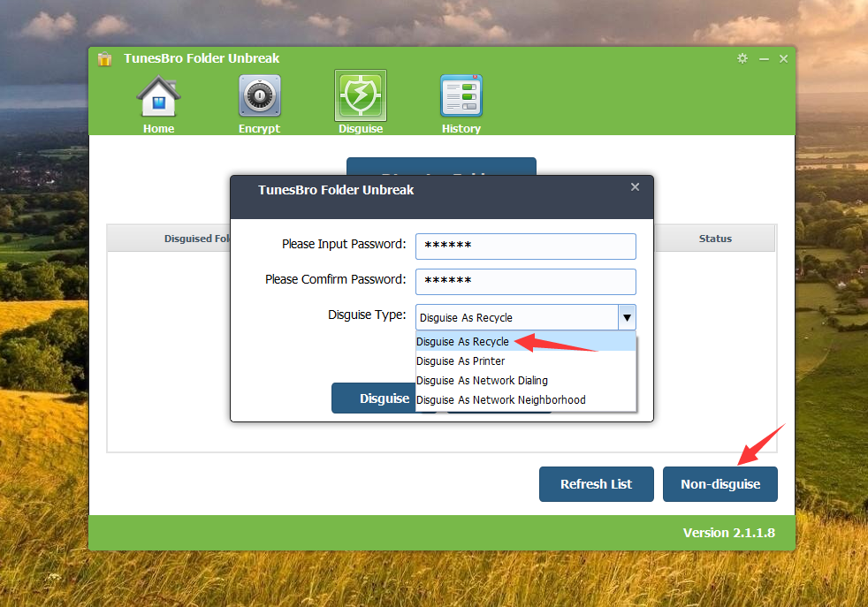Viewport: 868px width, 607px height.
Task: Select the Disguise shield icon
Action: click(x=361, y=95)
